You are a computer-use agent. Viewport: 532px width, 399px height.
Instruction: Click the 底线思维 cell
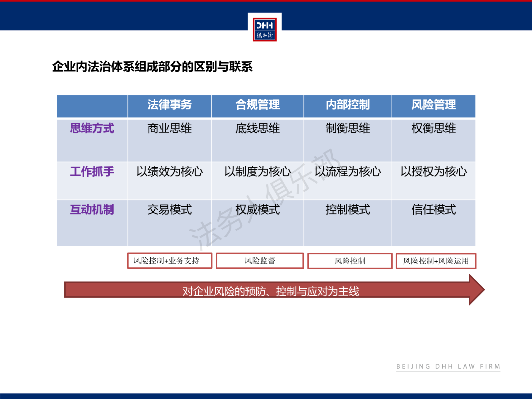[x=258, y=140]
